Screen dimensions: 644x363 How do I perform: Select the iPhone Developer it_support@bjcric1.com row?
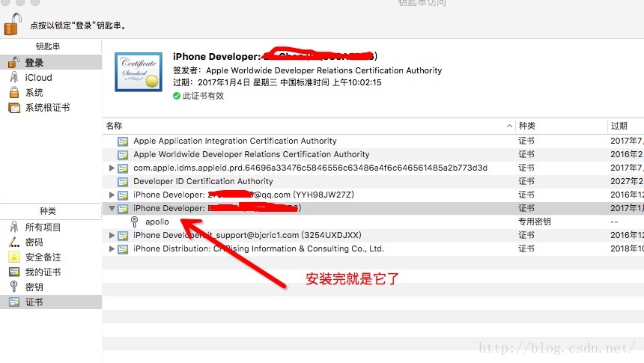coord(373,235)
